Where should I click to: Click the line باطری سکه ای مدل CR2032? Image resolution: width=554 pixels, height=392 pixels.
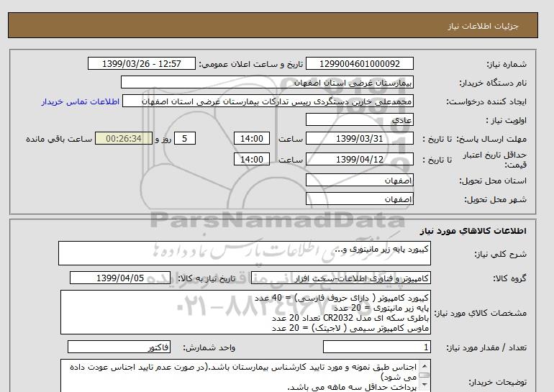(x=350, y=318)
